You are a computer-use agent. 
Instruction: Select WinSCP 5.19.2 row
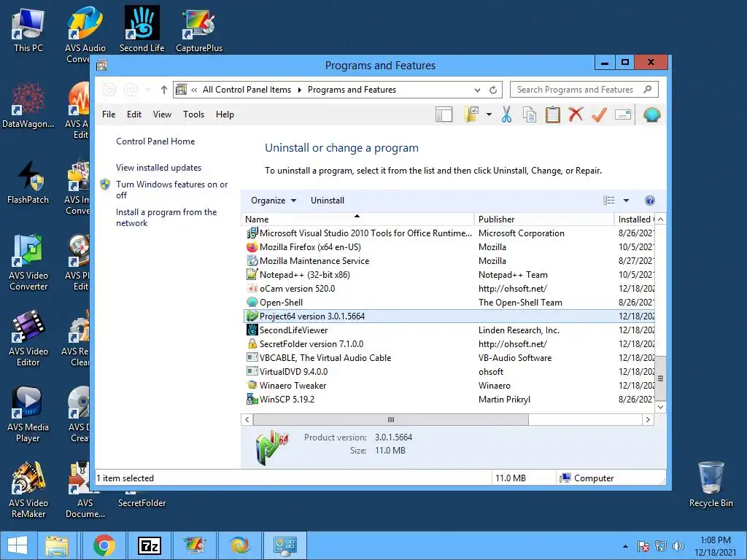449,400
